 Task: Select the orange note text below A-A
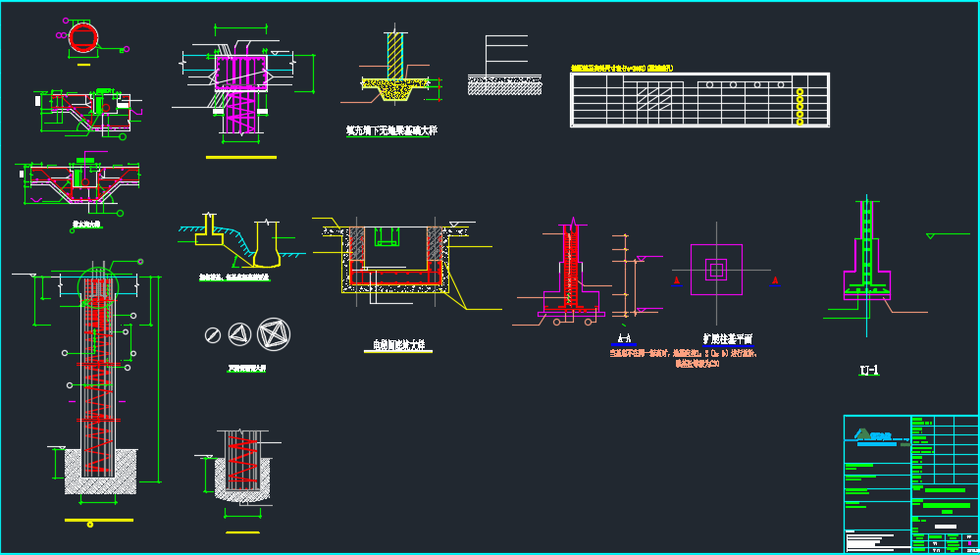click(x=685, y=358)
